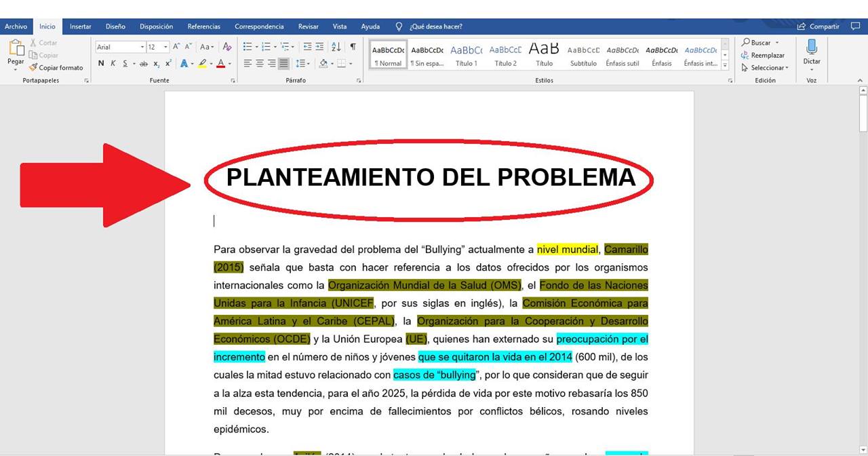This screenshot has height=456, width=868.
Task: Apply the Título 1 style
Action: click(x=466, y=55)
